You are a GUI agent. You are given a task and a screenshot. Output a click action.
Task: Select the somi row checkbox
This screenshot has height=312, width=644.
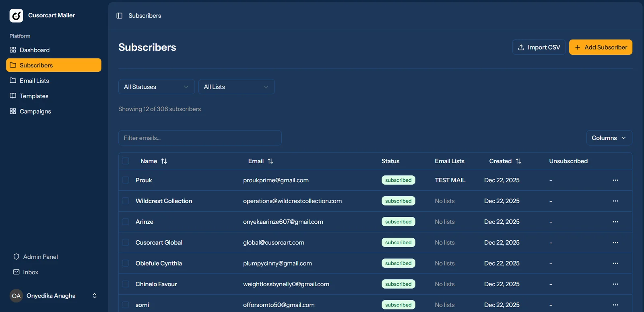point(126,305)
